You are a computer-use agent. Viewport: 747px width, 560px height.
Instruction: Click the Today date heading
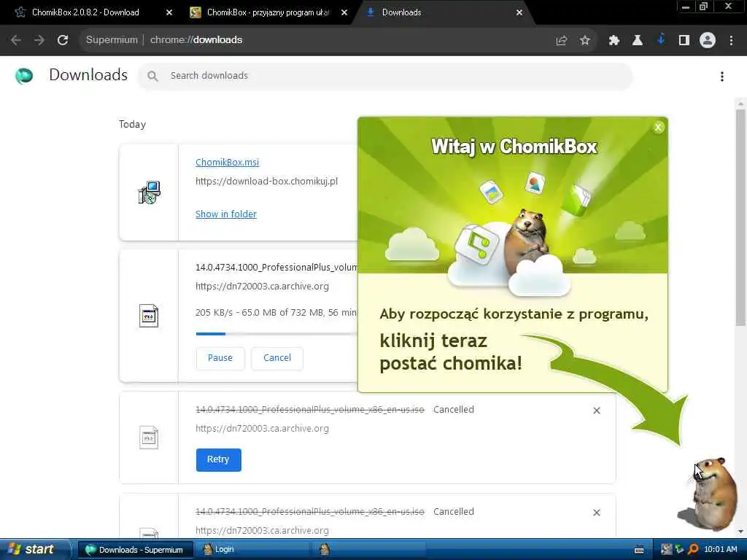[133, 124]
